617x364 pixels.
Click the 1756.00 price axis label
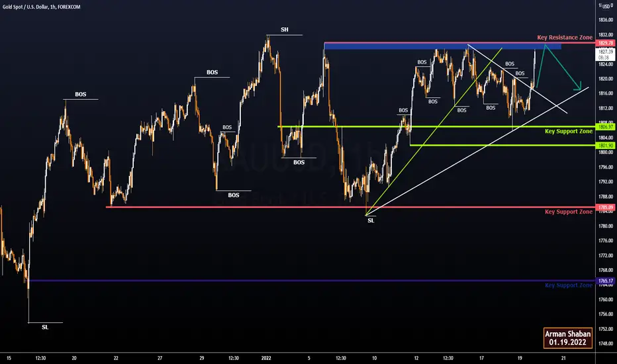pyautogui.click(x=606, y=314)
